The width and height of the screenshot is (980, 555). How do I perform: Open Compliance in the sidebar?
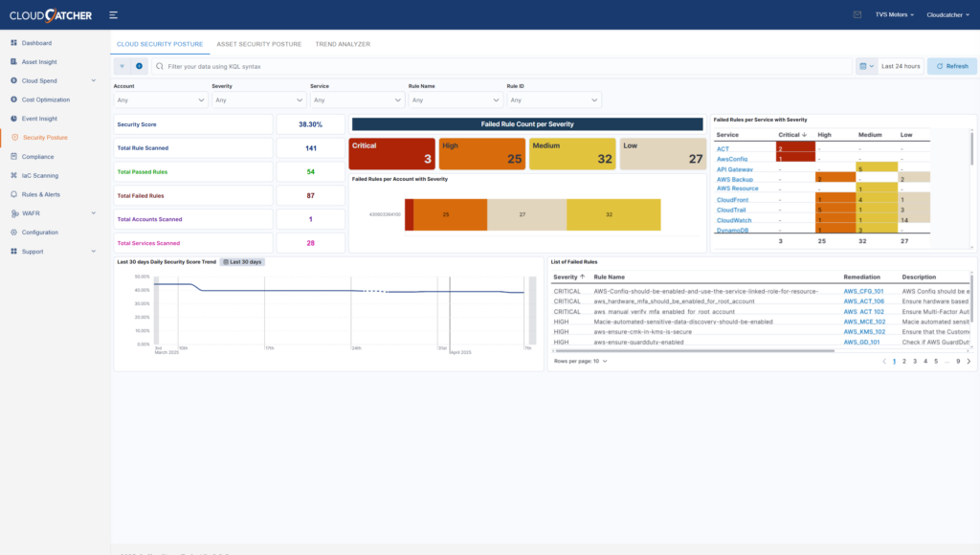[x=37, y=156]
